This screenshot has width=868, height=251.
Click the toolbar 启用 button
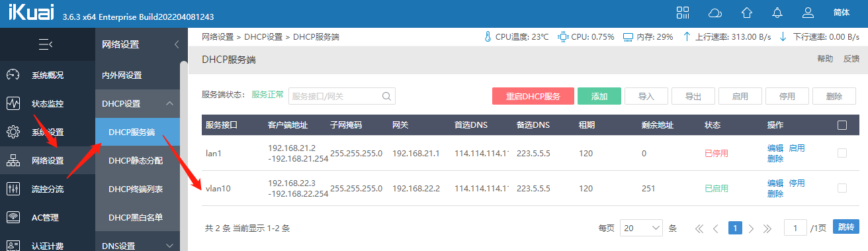740,96
